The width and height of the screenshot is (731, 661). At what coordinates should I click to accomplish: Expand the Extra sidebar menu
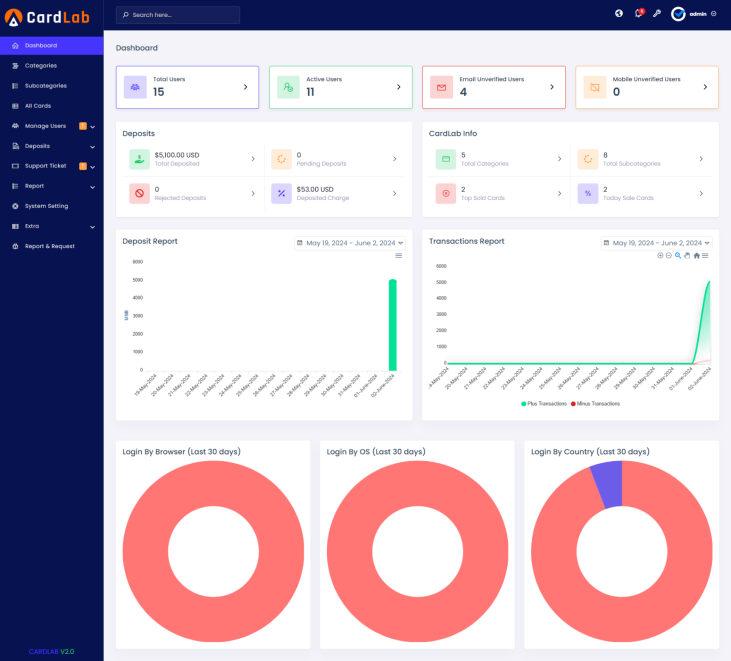[52, 226]
